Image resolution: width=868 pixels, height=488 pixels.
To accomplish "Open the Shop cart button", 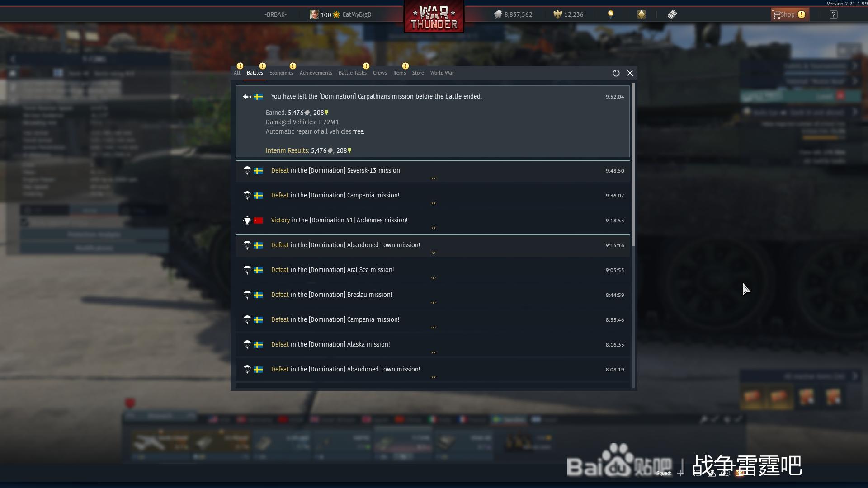I will coord(790,14).
